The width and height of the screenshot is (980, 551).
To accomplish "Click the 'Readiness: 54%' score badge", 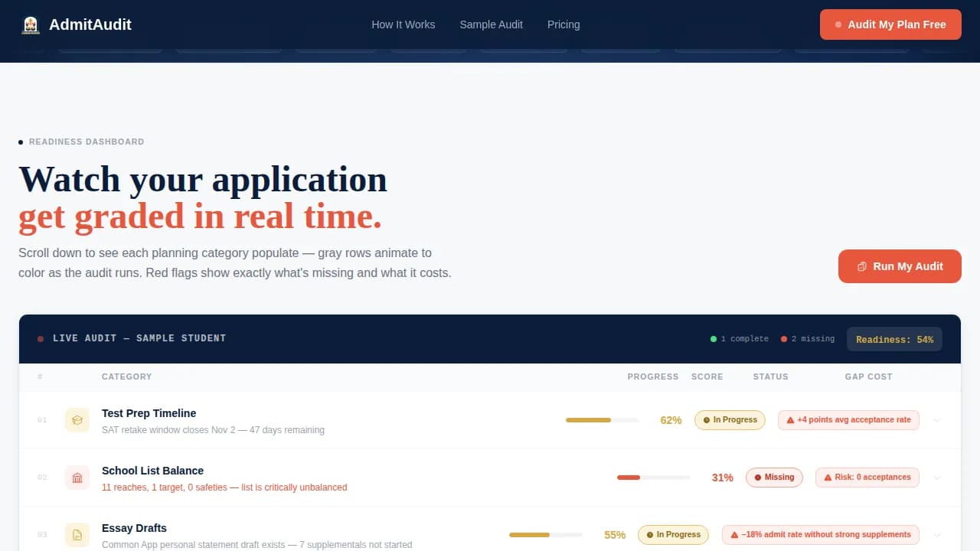I will (x=894, y=339).
